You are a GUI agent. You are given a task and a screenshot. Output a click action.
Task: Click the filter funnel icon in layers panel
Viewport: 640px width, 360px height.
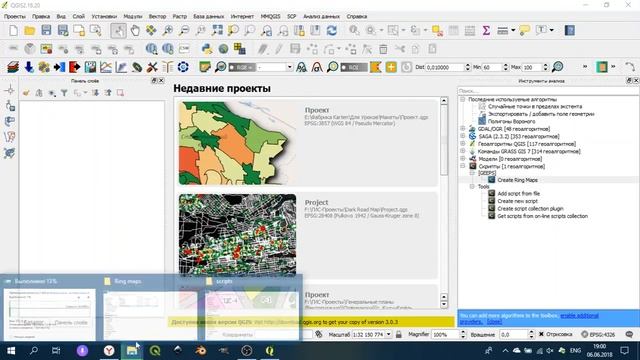[64, 93]
